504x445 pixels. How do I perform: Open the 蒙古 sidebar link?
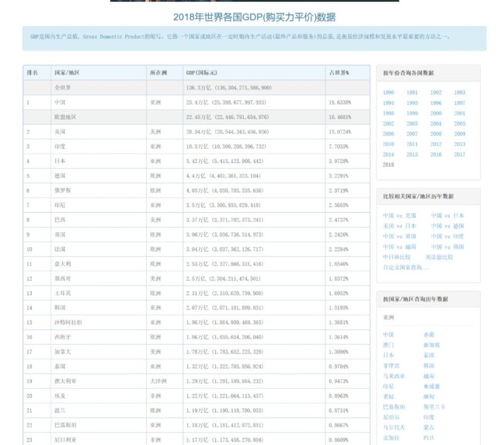(x=429, y=428)
